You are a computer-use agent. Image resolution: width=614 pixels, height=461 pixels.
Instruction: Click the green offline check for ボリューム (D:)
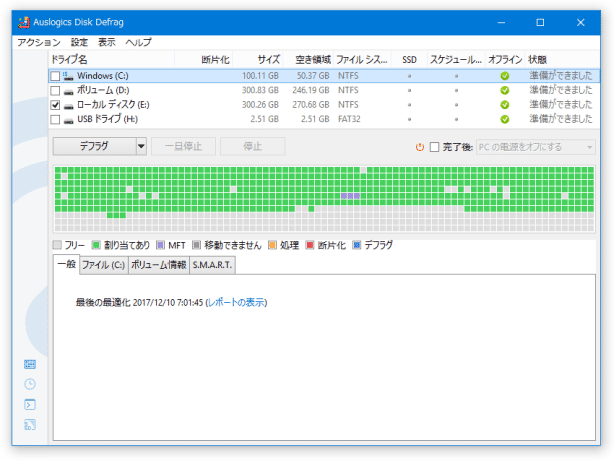point(505,90)
